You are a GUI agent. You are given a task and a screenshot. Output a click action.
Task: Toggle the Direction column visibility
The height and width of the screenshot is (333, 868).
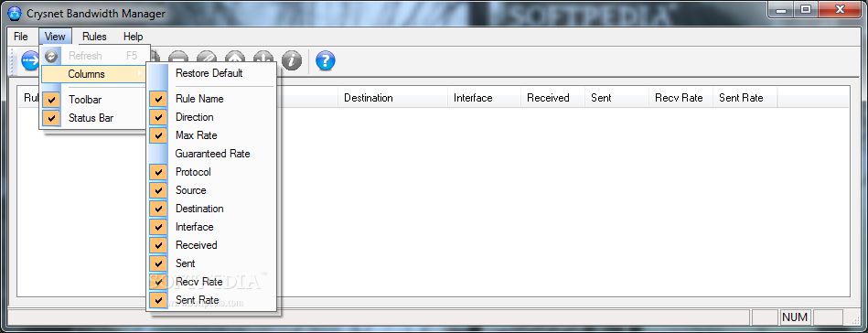coord(211,117)
